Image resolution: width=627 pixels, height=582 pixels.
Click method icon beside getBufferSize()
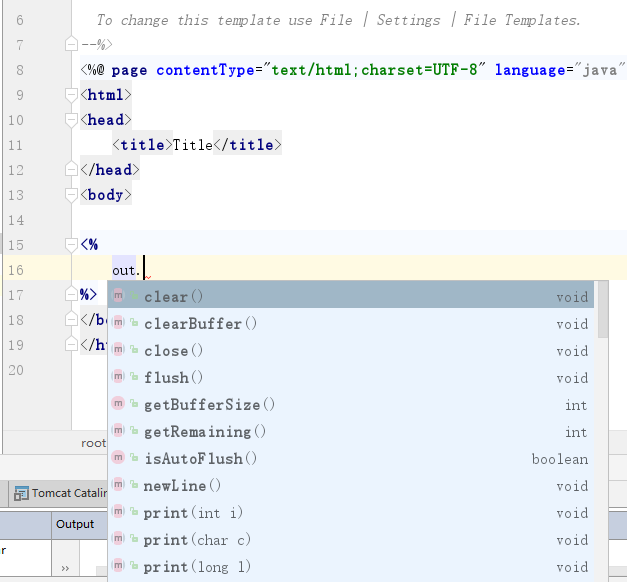point(118,403)
